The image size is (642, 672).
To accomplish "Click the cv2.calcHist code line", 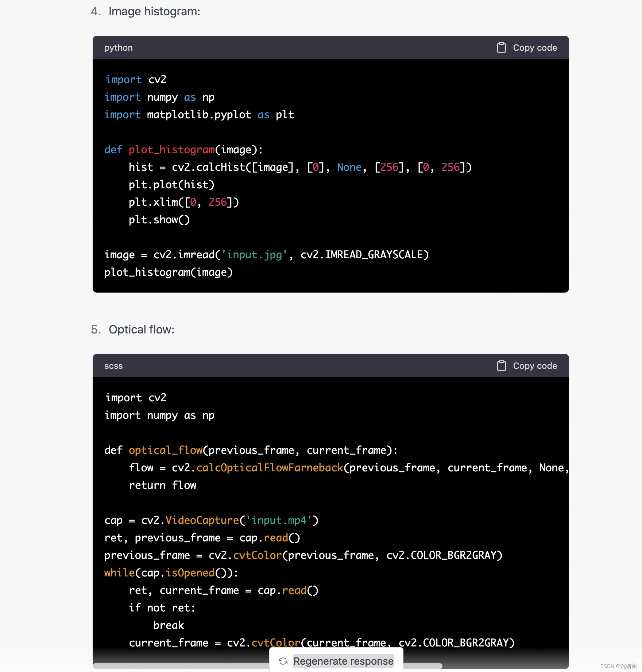I will pyautogui.click(x=300, y=167).
